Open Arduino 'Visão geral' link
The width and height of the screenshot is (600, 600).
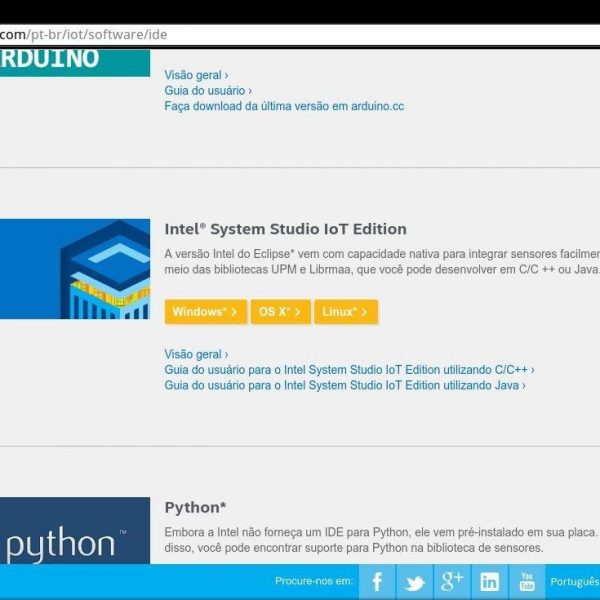click(x=196, y=75)
